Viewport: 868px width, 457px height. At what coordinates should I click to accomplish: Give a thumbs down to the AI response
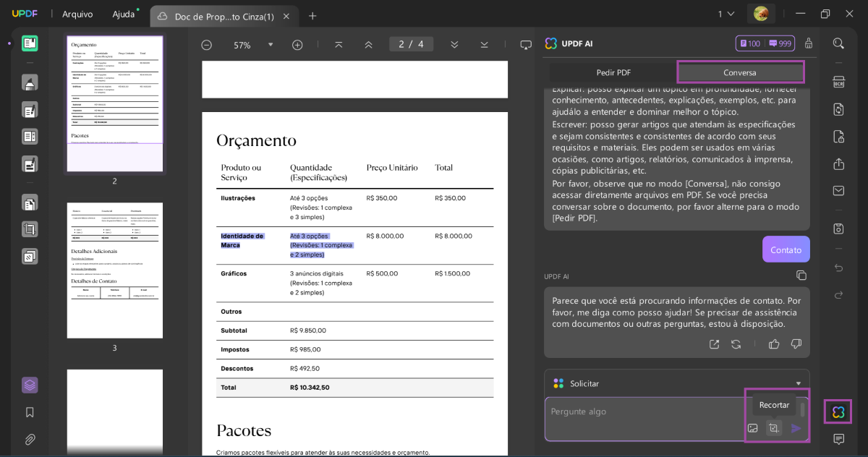click(x=796, y=344)
